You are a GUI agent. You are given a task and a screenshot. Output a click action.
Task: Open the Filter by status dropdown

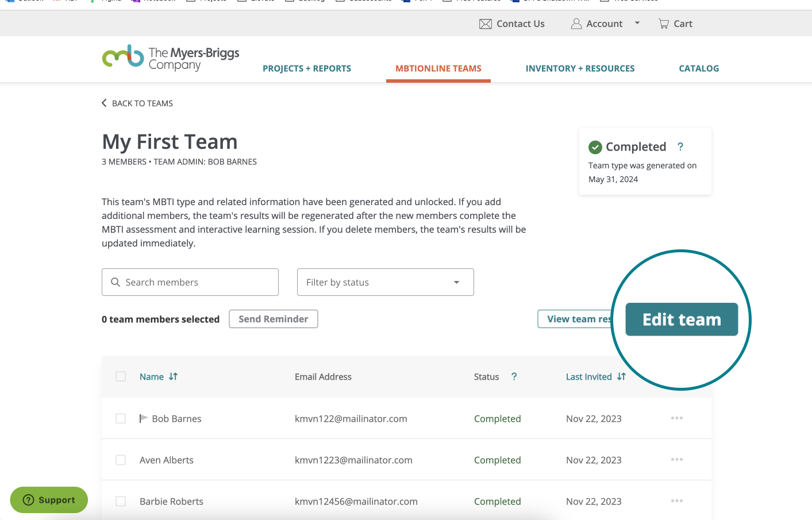coord(386,282)
